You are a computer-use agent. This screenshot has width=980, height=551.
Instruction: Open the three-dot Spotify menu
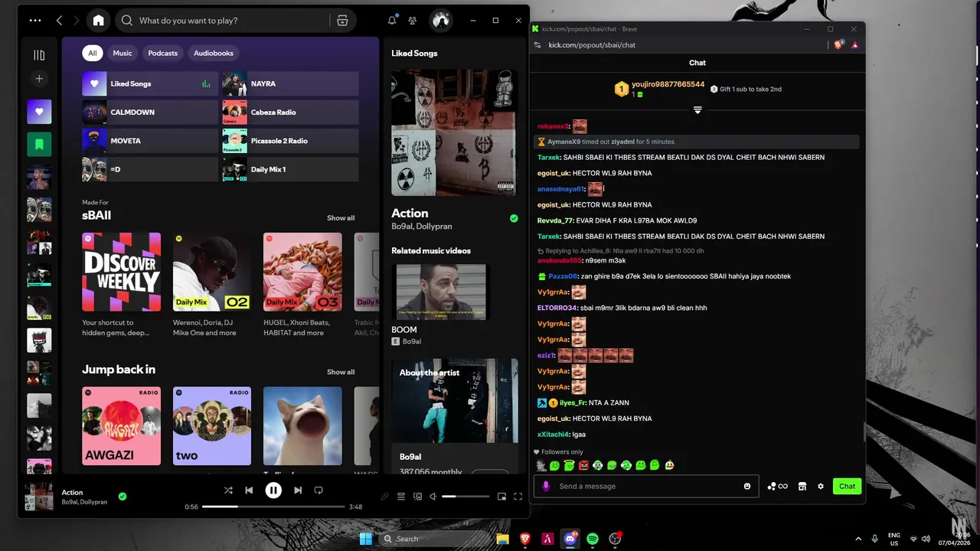35,21
